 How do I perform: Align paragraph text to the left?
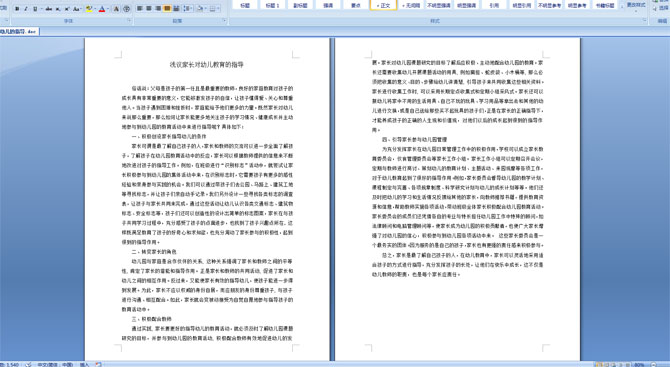(140, 8)
